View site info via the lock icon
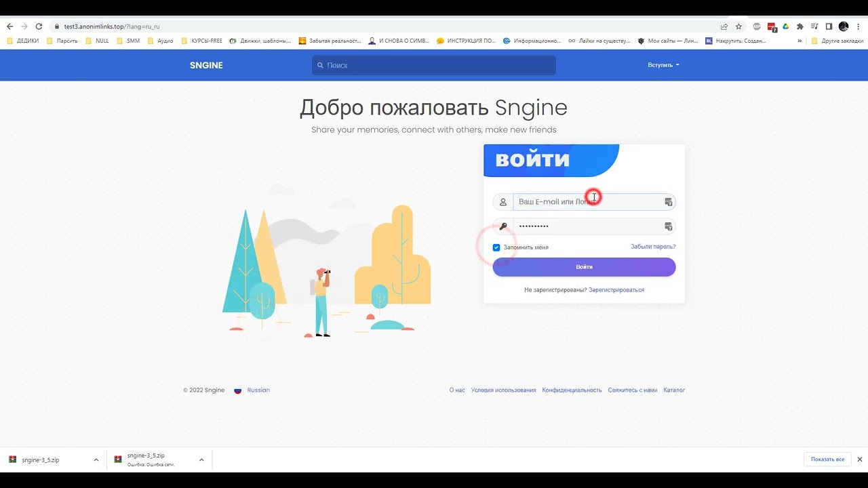 point(56,26)
